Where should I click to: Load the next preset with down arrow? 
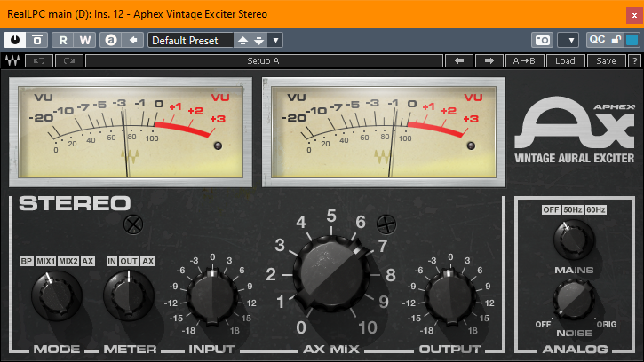click(258, 40)
